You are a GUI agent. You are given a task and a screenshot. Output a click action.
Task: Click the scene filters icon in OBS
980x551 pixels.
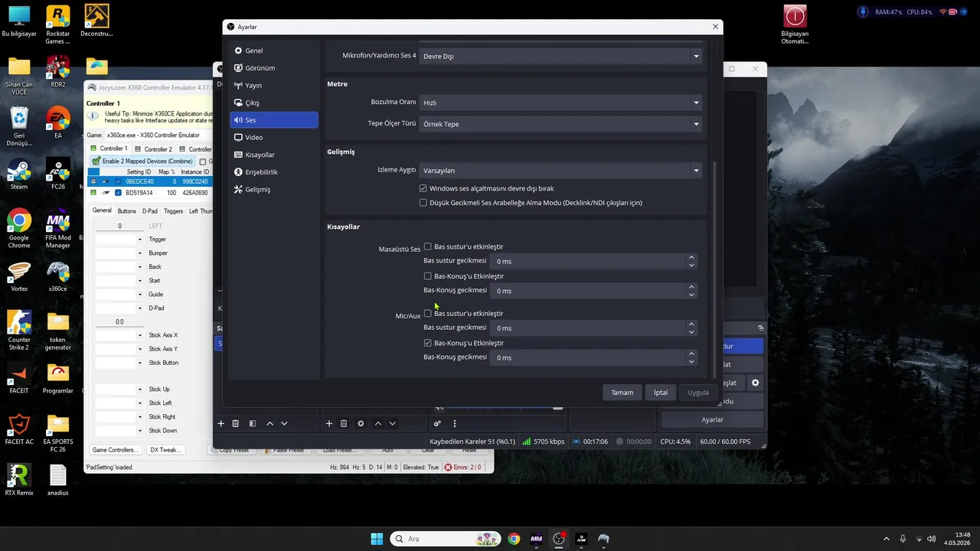click(252, 424)
